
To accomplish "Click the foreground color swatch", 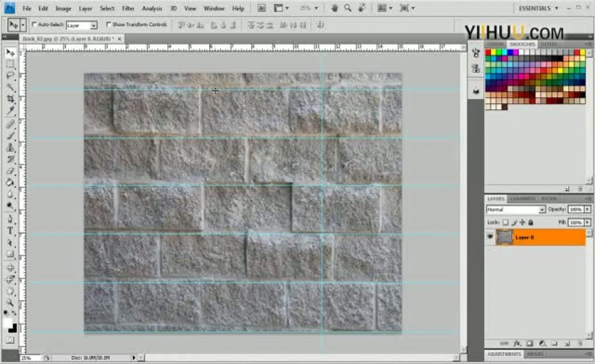I will [7, 324].
